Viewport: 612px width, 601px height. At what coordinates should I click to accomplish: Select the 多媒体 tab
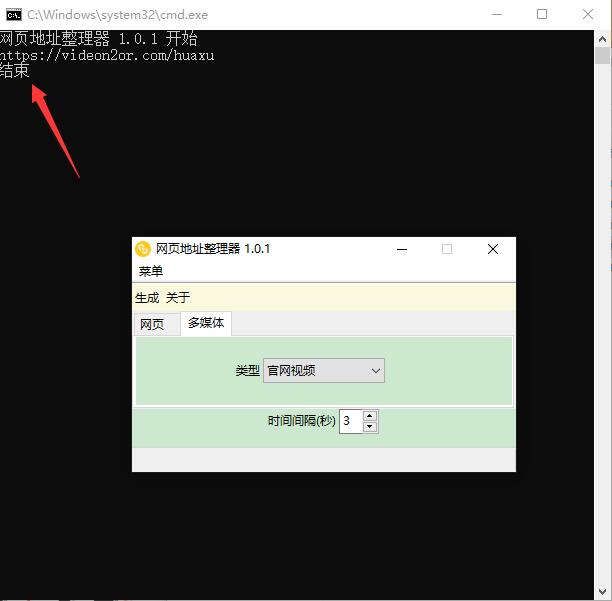click(206, 323)
